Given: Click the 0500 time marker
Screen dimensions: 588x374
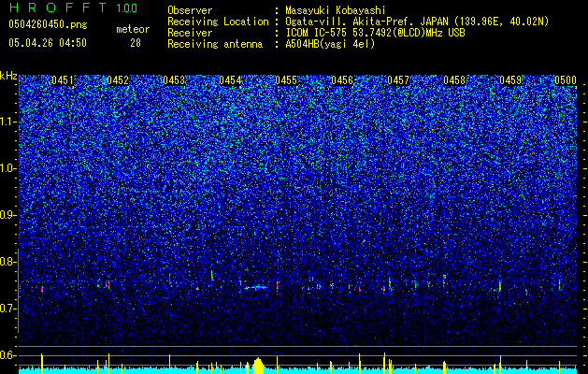Looking at the screenshot, I should coord(566,80).
